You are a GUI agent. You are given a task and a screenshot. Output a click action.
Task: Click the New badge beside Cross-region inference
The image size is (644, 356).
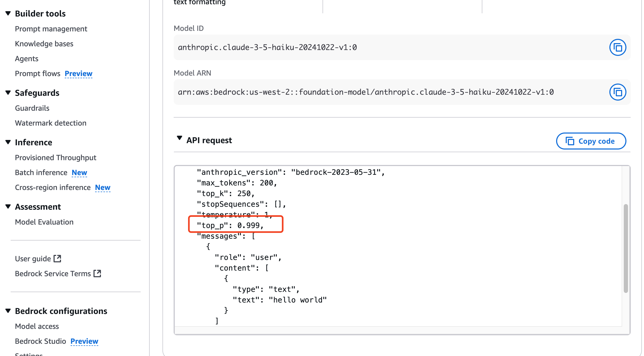pyautogui.click(x=103, y=187)
